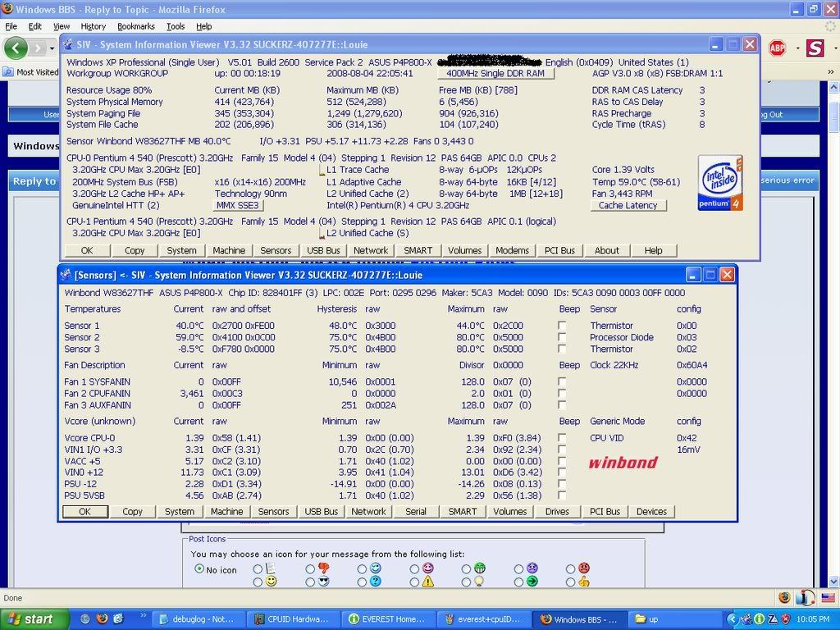Click the thumbs-up post icon
Image resolution: width=840 pixels, height=630 pixels.
[583, 582]
